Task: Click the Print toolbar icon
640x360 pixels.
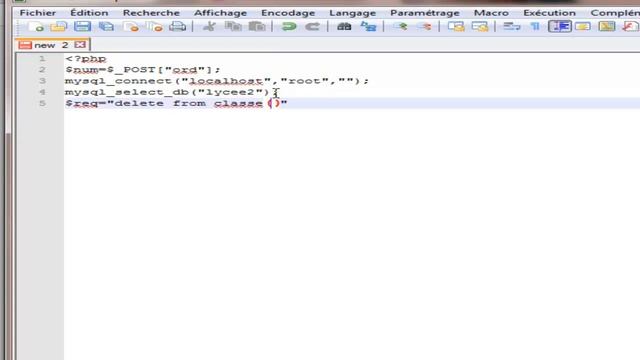Action: [x=178, y=27]
